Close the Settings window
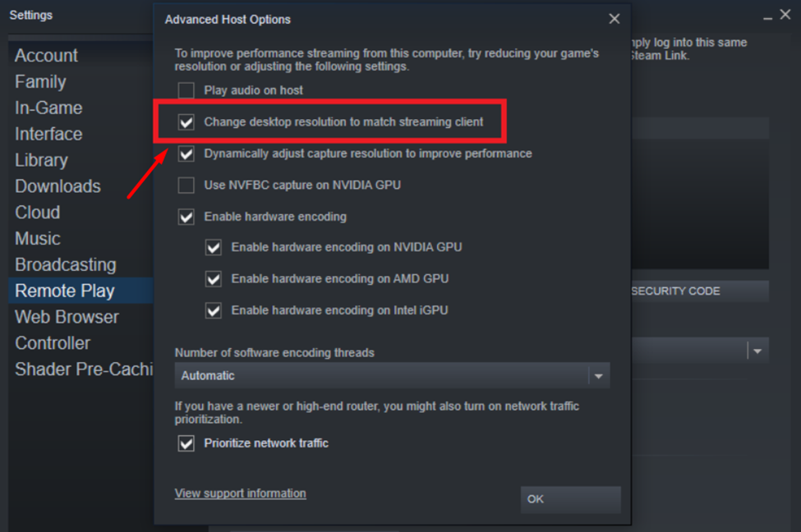 [786, 16]
